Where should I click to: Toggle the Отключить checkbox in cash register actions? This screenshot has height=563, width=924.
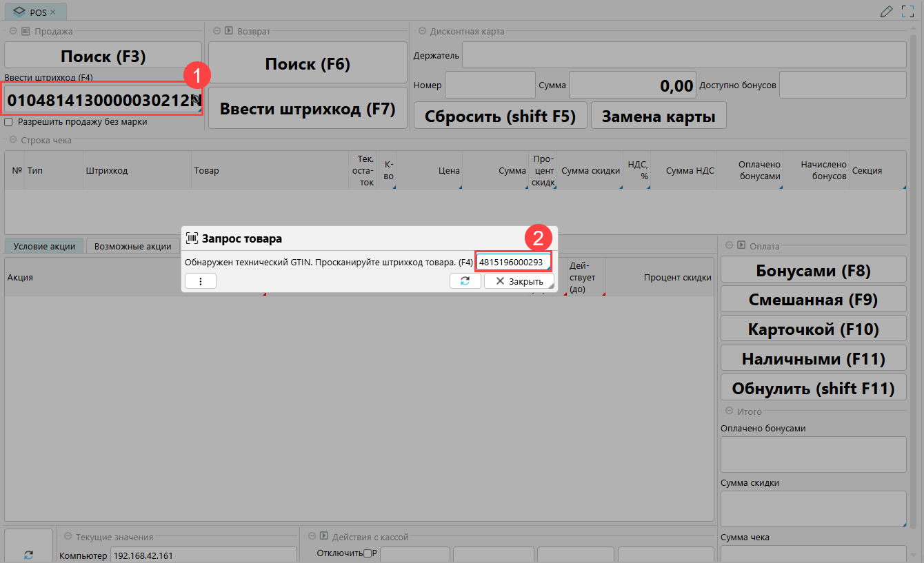(x=368, y=553)
